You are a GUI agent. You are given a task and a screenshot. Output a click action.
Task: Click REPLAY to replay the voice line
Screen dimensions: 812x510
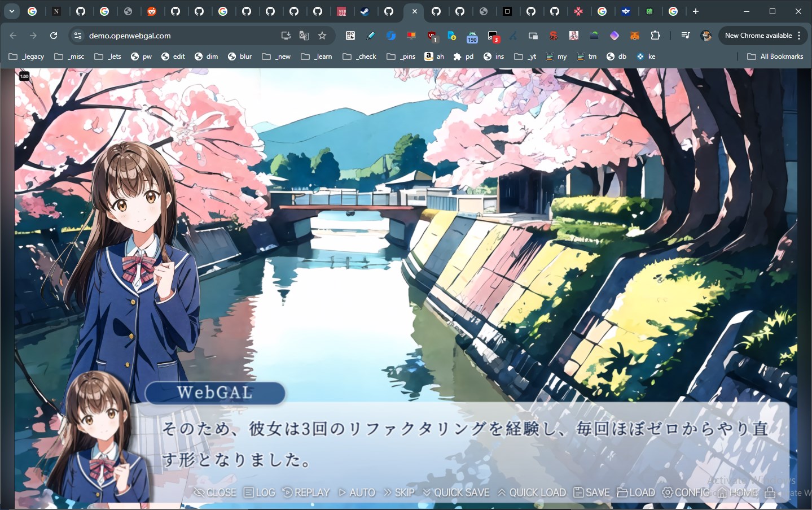tap(306, 492)
